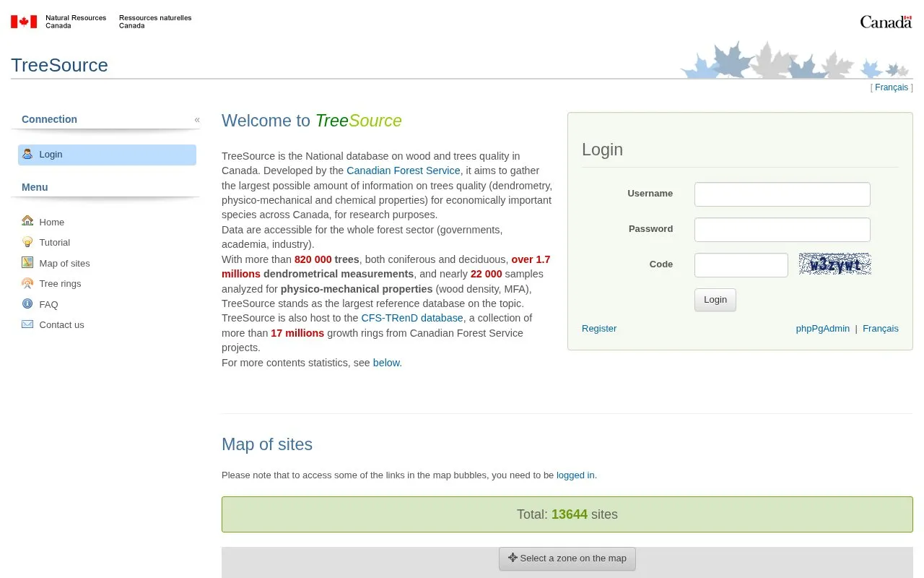Click the top-right [Français] link
Viewport: 924px width, 578px height.
click(892, 87)
